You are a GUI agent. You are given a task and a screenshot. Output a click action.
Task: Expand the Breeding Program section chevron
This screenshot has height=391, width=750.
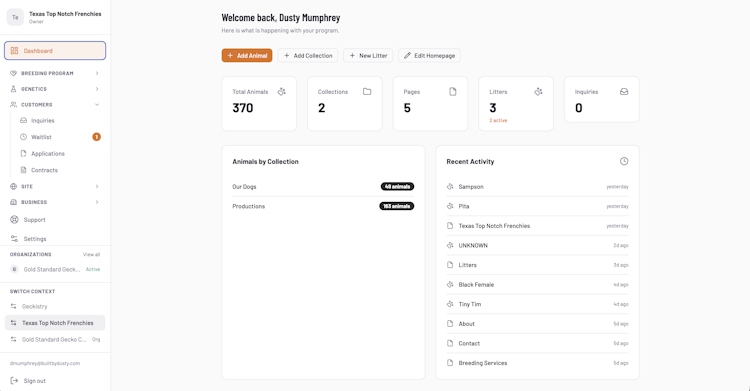click(x=97, y=73)
